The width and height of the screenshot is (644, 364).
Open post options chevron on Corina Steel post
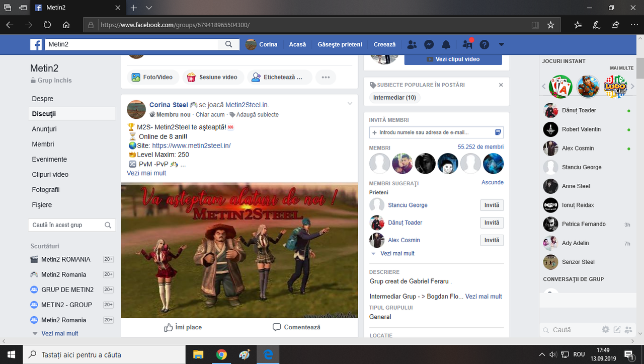coord(350,104)
